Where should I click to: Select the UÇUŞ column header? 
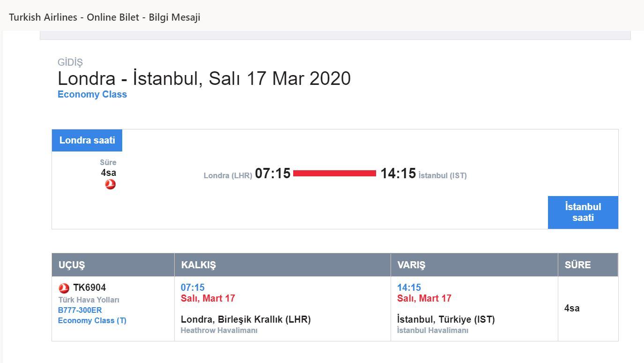113,265
